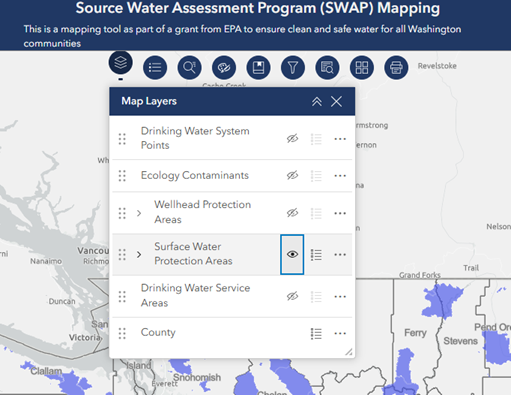The image size is (511, 395).
Task: Click the Grand Forks label on map
Action: coord(420,275)
